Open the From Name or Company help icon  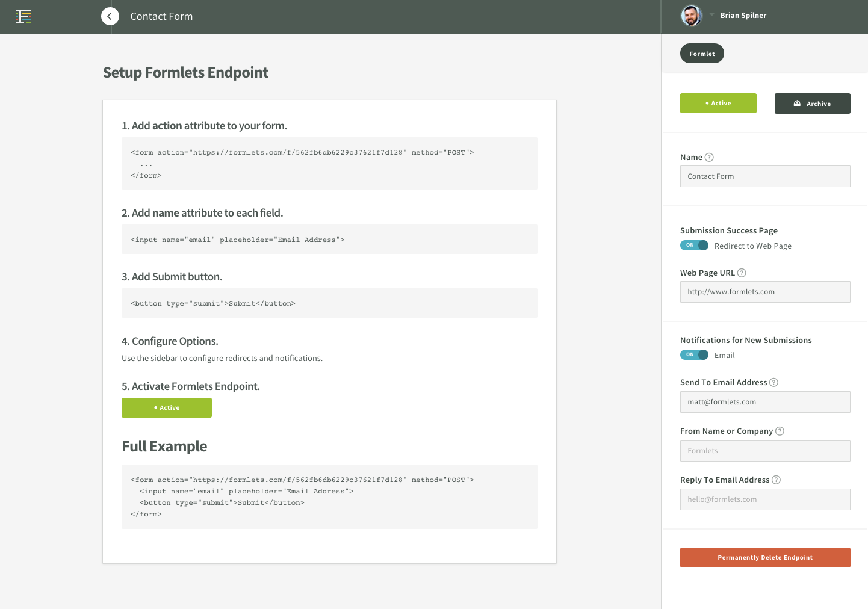(780, 431)
